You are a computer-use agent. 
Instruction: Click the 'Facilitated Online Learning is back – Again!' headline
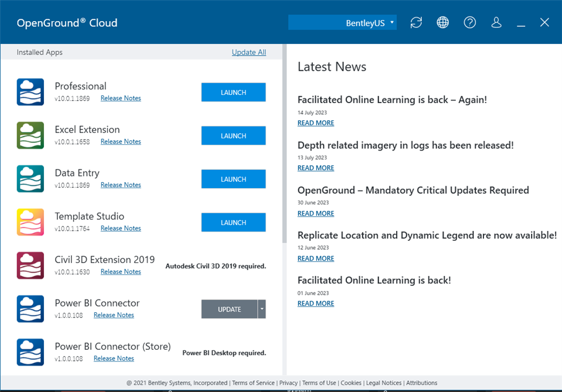click(x=392, y=100)
